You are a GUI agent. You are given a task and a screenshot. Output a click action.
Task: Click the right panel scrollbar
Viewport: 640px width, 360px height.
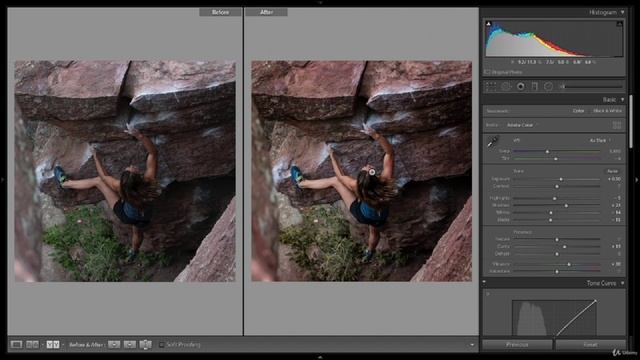(631, 122)
